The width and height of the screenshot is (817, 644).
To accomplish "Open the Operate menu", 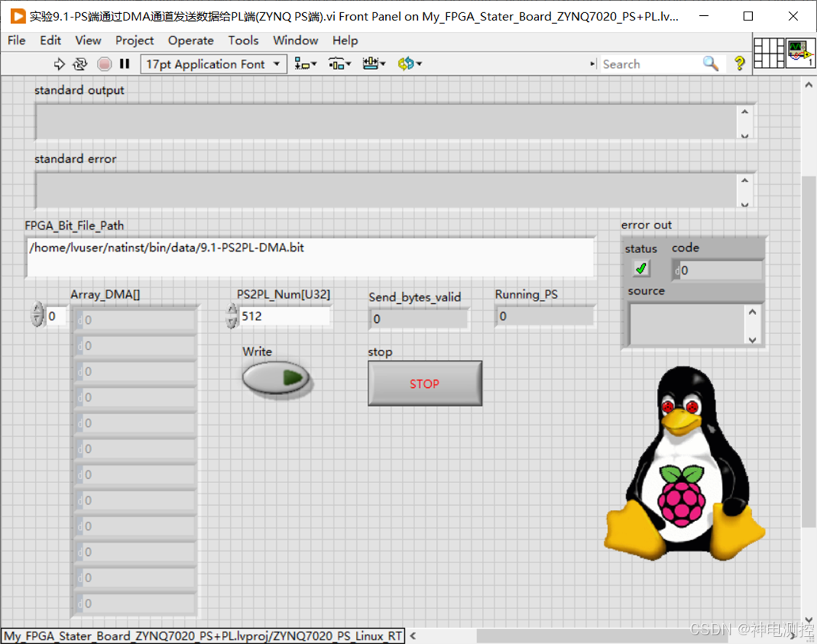I will (191, 41).
